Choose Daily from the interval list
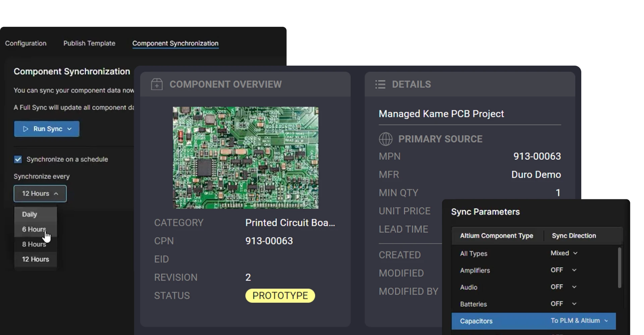The height and width of the screenshot is (335, 644). point(36,214)
